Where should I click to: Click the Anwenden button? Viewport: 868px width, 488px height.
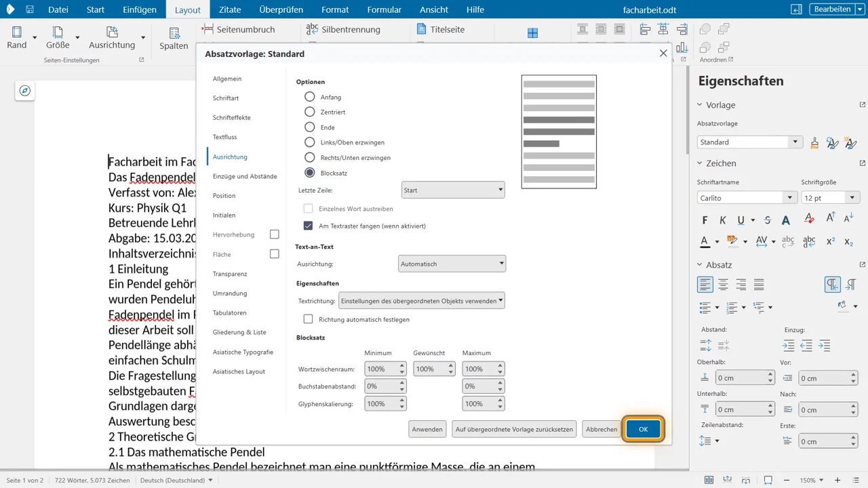427,429
